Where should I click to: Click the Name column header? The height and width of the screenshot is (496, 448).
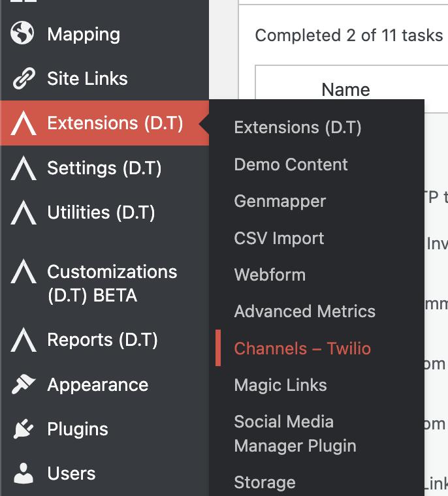click(x=345, y=89)
